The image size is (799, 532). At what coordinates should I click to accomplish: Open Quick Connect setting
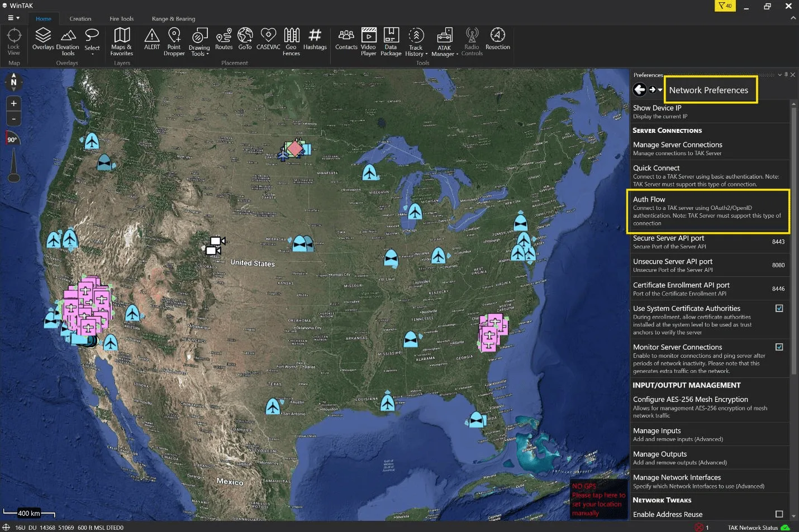point(710,175)
